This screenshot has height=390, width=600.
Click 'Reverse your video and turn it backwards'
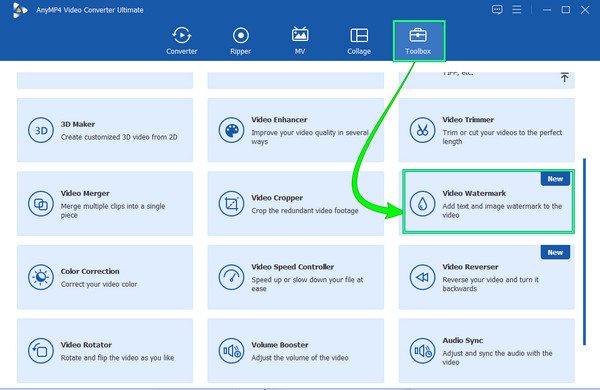click(491, 284)
